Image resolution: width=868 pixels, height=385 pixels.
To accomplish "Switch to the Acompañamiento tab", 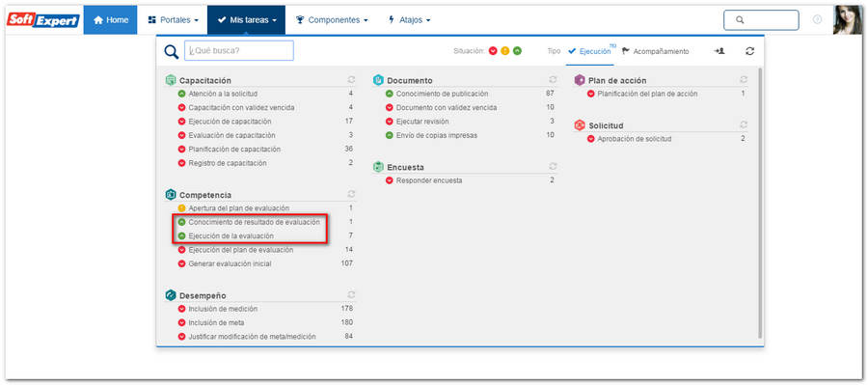I will [656, 51].
